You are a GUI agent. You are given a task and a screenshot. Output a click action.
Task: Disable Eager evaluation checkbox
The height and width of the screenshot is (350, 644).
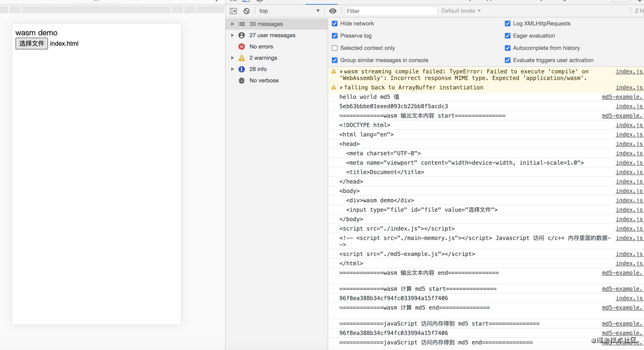point(507,36)
